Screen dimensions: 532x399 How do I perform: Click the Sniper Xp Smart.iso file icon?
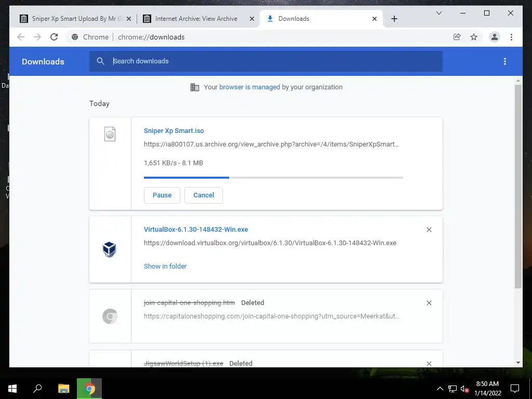tap(110, 134)
